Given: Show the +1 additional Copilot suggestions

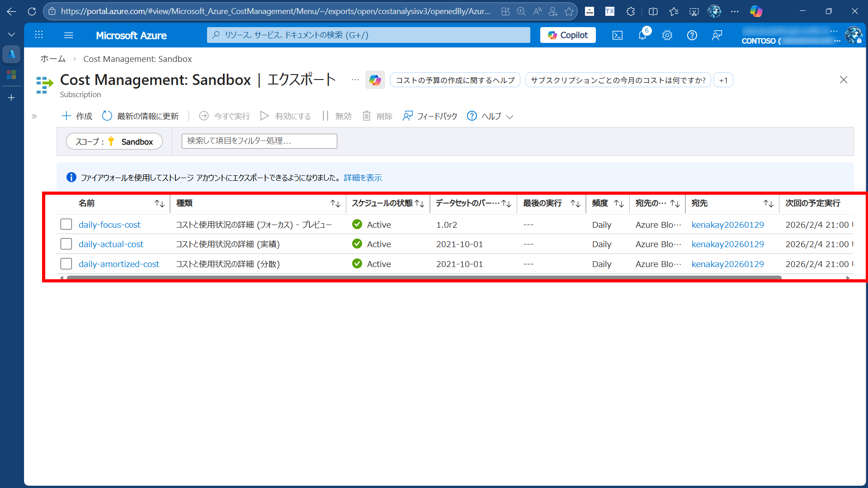Looking at the screenshot, I should 723,80.
